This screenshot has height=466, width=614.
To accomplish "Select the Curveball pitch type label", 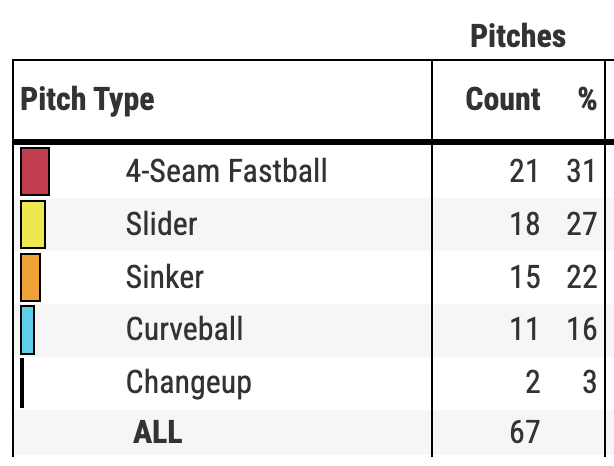I will click(184, 330).
